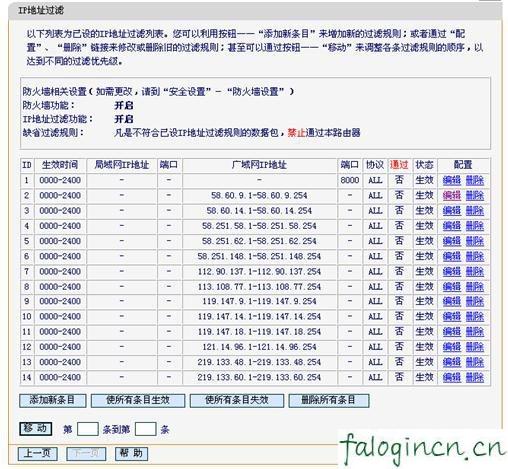
Task: Delete rule 14 for 219.133.60.1 range
Action: 475,377
